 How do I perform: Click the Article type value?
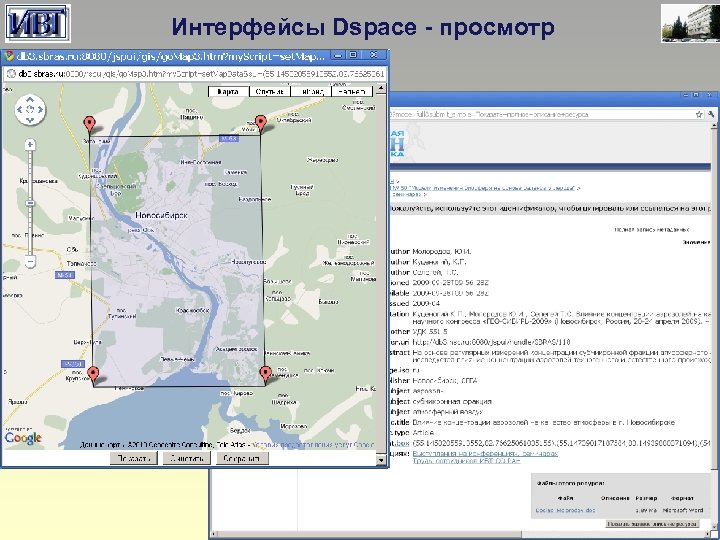pos(423,433)
